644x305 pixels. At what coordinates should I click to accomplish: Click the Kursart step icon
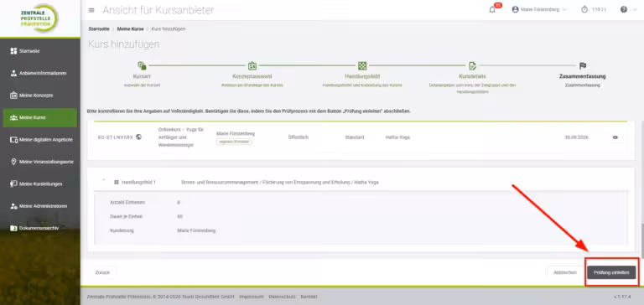click(142, 65)
